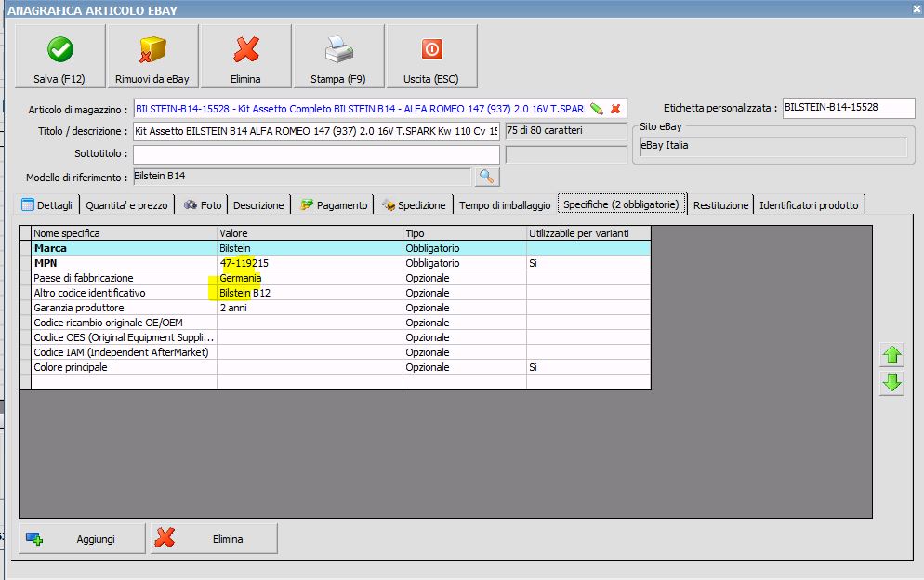
Task: Click Opzionale type cell in Garanzia produttore row
Action: [465, 308]
